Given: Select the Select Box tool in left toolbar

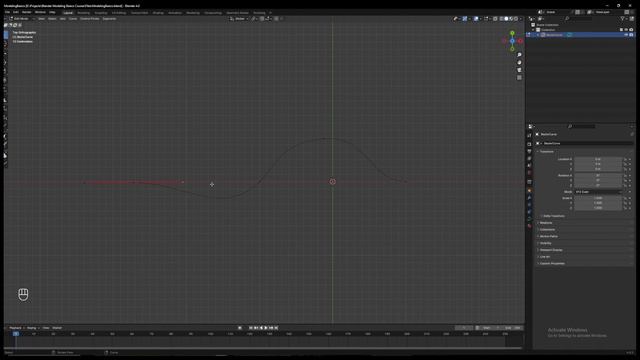Looking at the screenshot, I should tap(6, 36).
